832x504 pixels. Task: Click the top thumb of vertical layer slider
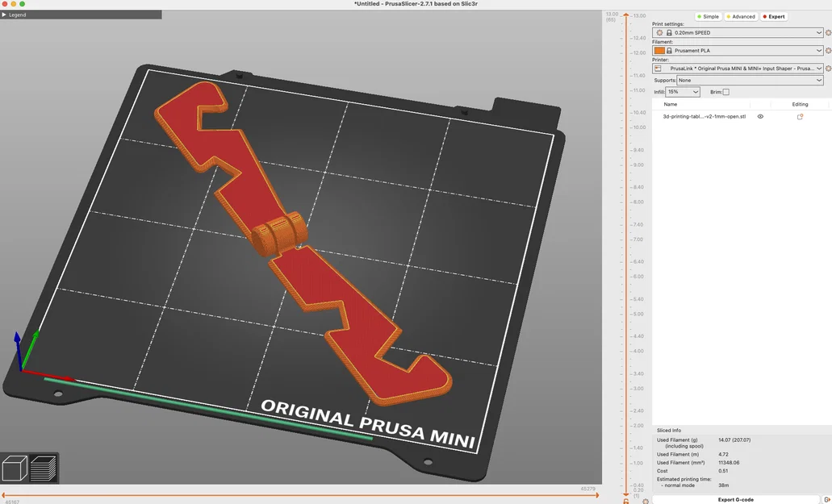pyautogui.click(x=626, y=15)
